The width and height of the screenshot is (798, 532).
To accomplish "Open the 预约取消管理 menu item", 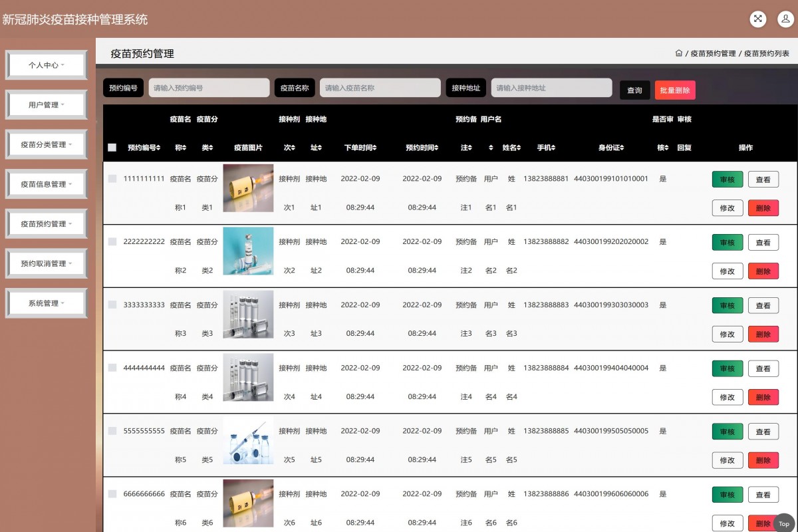I will pos(47,263).
